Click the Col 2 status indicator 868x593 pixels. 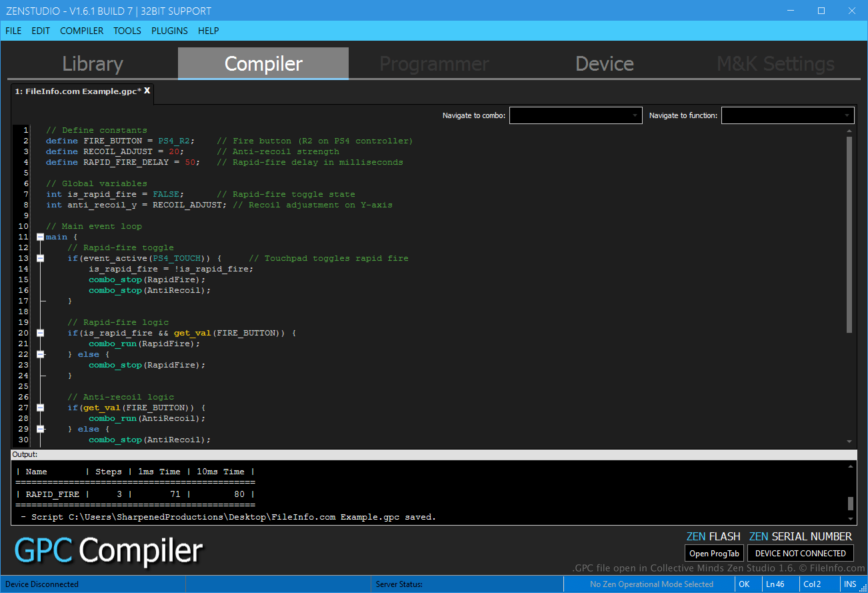pos(812,584)
